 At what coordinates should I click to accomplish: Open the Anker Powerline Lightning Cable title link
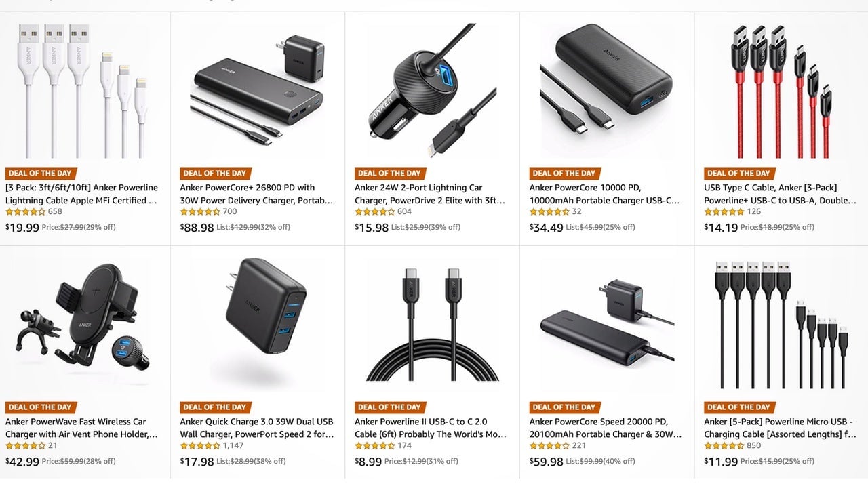[82, 194]
